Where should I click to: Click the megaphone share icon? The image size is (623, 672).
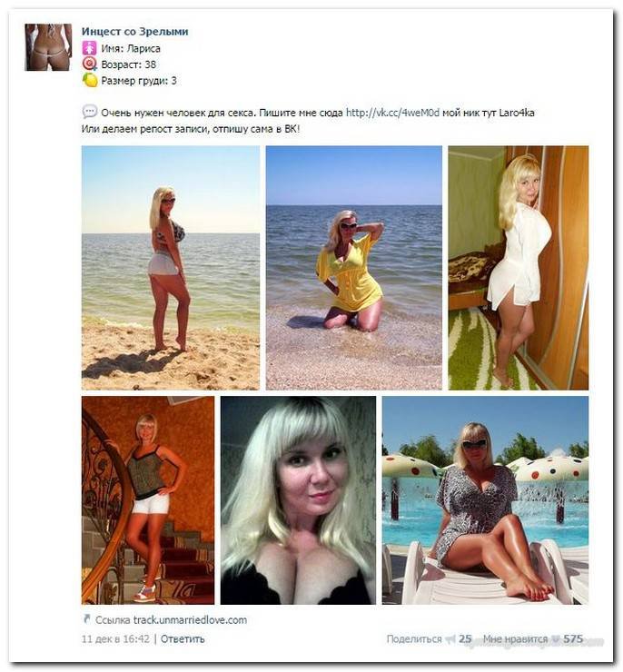450,639
